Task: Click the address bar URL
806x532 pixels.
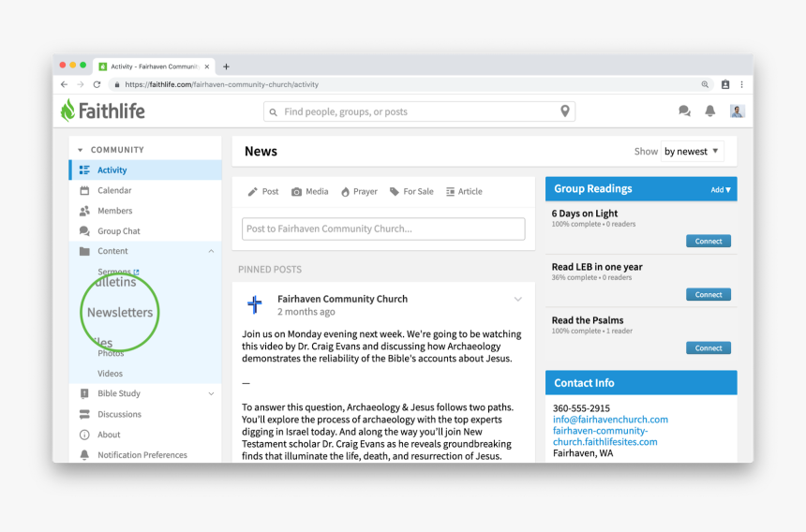Action: [x=221, y=84]
